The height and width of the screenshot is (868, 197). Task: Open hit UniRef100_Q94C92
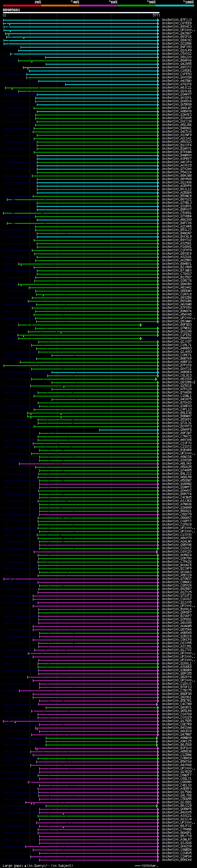pos(177,40)
